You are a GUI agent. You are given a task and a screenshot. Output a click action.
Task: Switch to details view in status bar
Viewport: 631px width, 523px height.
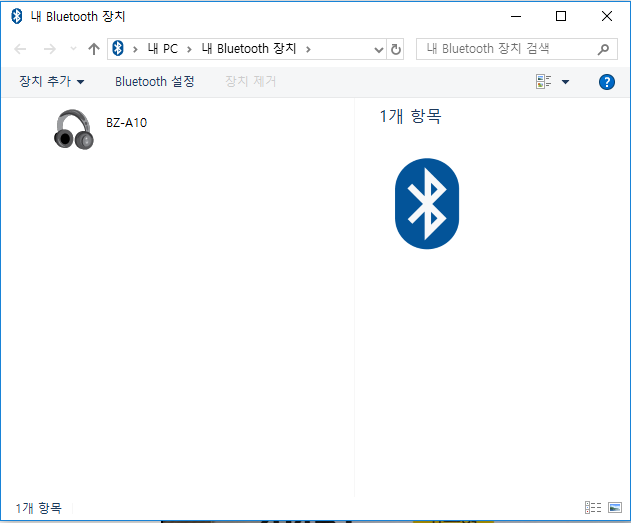click(x=593, y=507)
